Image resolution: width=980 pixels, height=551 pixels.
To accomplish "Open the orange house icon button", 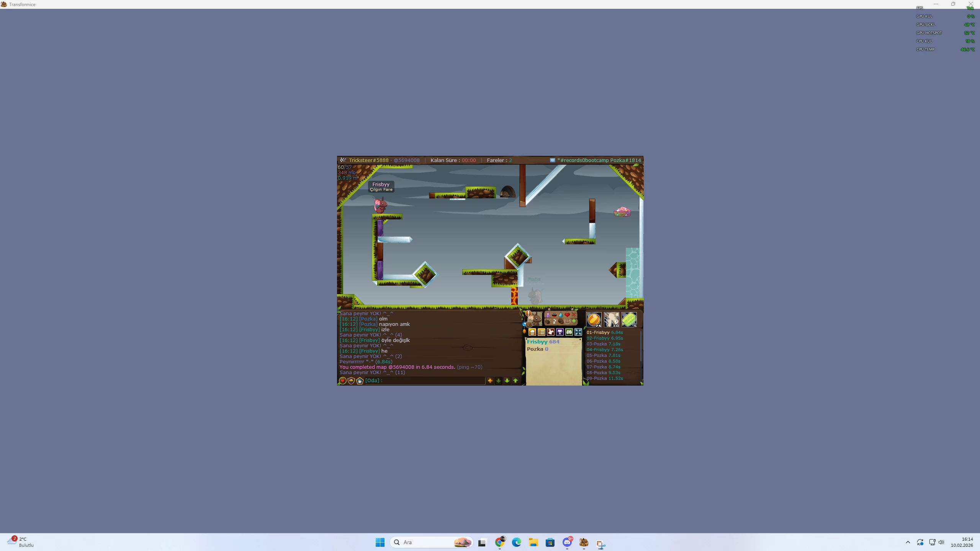I will click(x=532, y=332).
